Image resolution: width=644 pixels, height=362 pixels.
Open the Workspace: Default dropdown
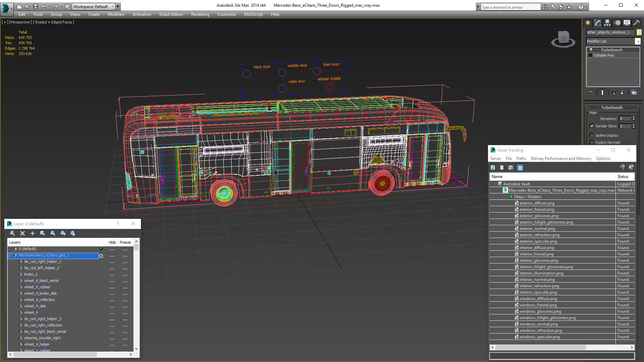pyautogui.click(x=93, y=6)
